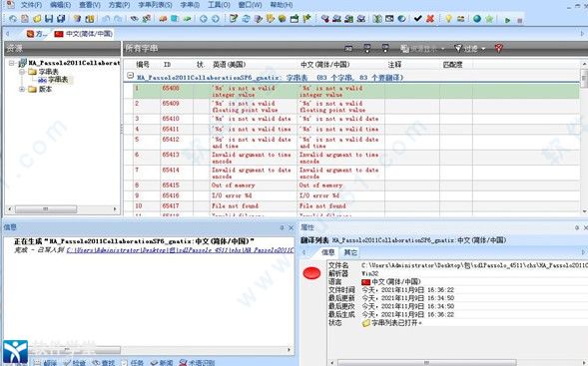Click the pin icon on the 属性 panel
The image size is (588, 366).
coord(577,227)
